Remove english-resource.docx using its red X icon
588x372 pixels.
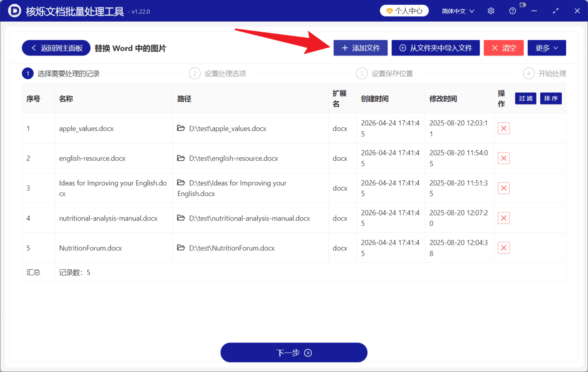click(x=504, y=158)
